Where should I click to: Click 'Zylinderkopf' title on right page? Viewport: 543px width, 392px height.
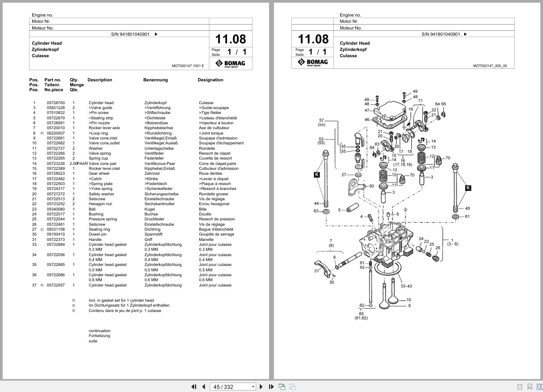[353, 50]
